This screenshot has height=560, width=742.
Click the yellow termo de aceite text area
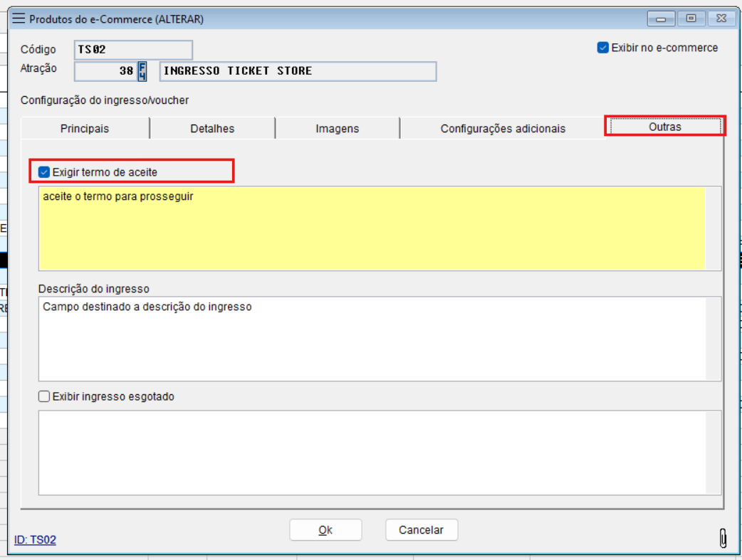tap(372, 229)
